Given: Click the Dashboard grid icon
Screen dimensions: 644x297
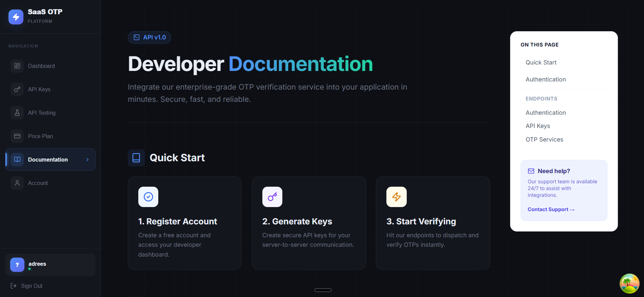Looking at the screenshot, I should pos(17,66).
